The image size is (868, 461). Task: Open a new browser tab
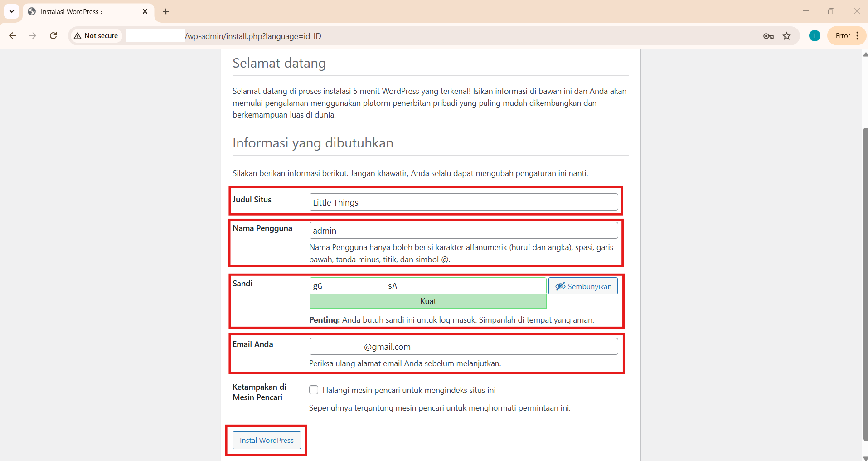coord(165,11)
